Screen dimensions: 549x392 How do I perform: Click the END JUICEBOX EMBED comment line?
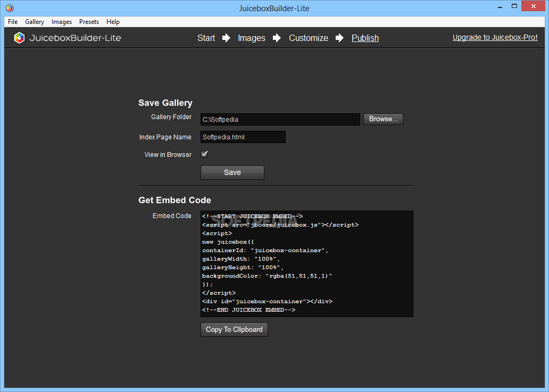248,310
